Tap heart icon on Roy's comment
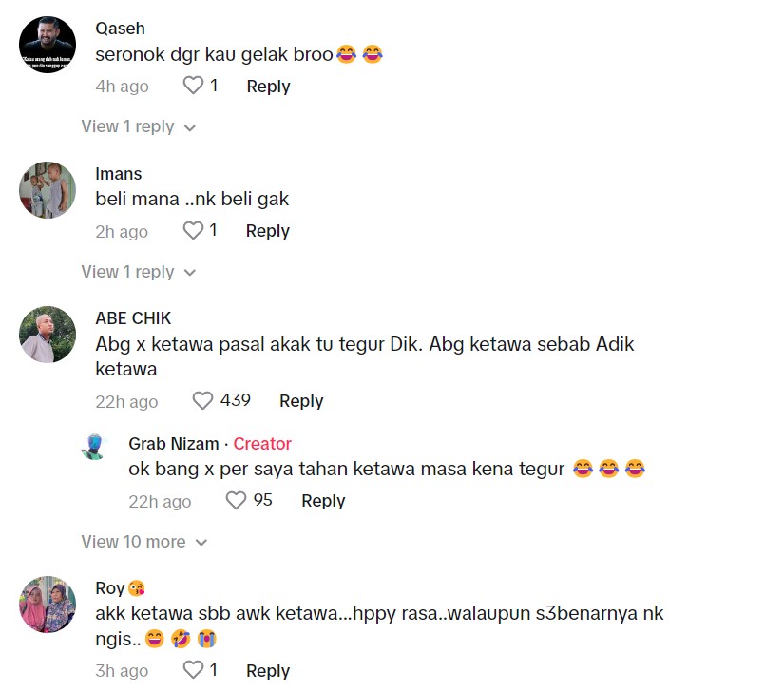 (193, 670)
